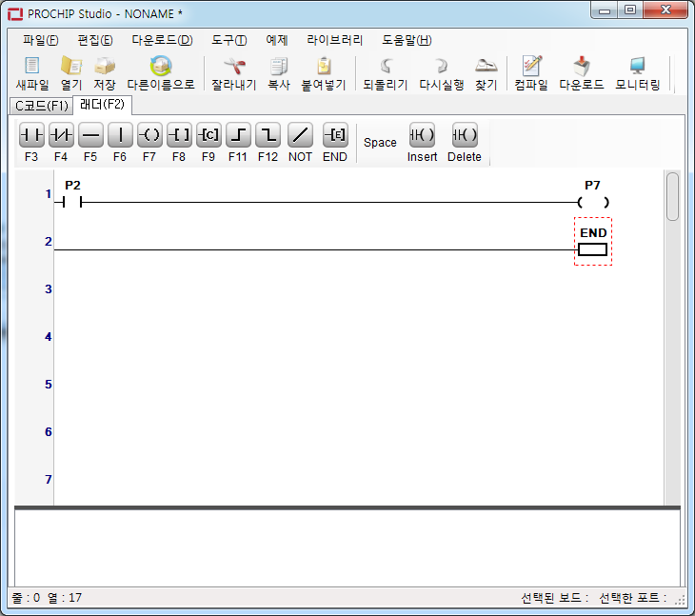Compile program with 컴파일 icon
This screenshot has height=616, width=695.
coord(531,66)
